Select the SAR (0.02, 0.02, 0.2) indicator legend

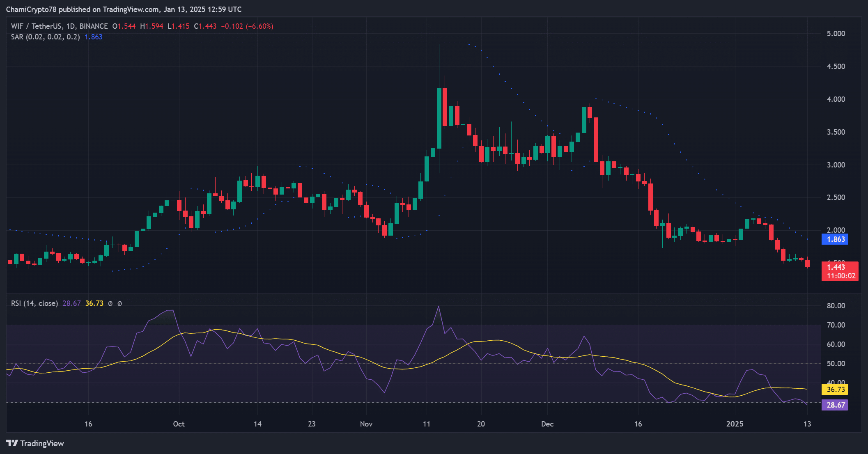[45, 37]
